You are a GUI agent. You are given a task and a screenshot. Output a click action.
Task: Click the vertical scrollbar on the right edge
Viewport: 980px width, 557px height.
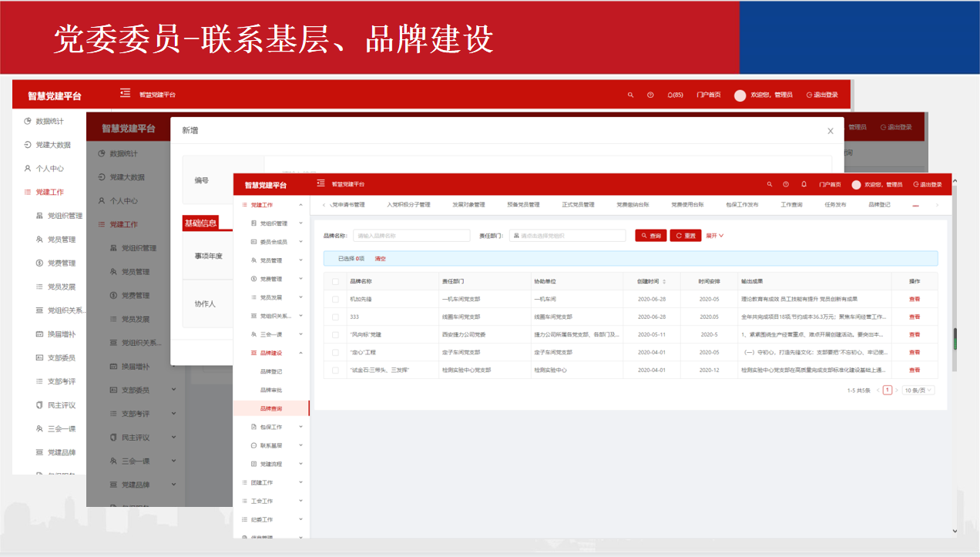[955, 339]
